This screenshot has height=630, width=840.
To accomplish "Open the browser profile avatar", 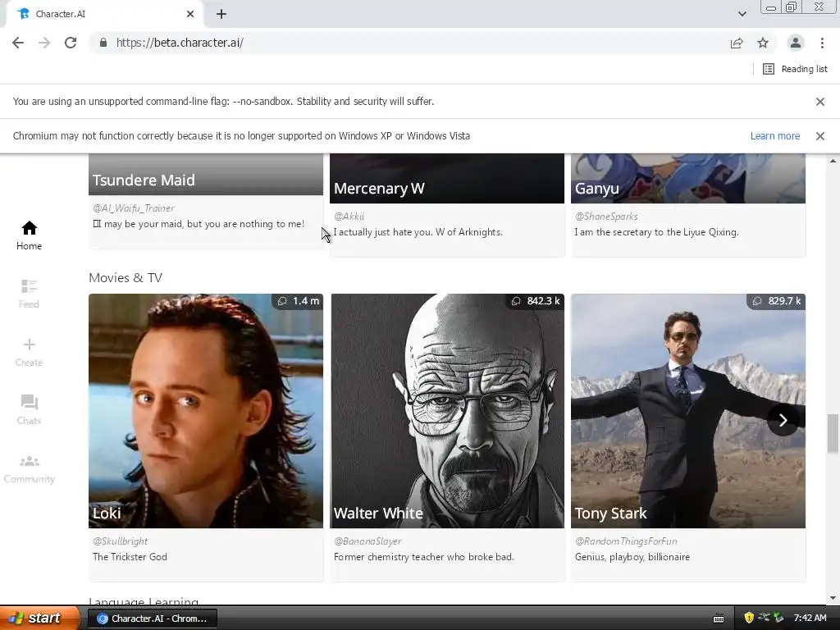I will coord(796,43).
